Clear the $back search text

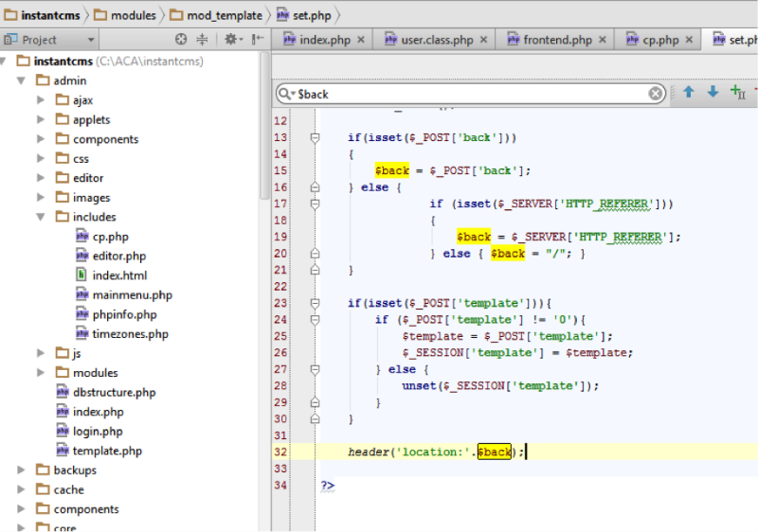(656, 94)
